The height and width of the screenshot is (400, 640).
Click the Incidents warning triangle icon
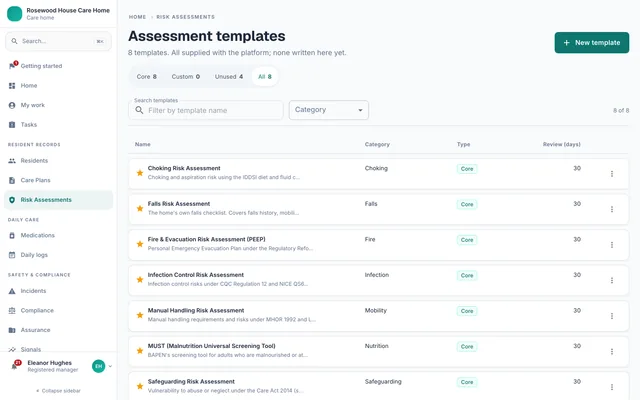(x=12, y=291)
